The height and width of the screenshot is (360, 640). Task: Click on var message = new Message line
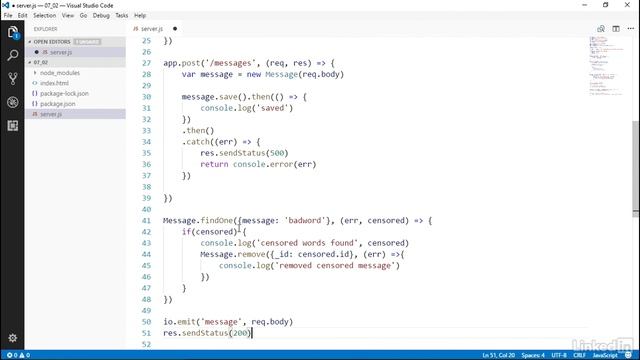coord(263,75)
